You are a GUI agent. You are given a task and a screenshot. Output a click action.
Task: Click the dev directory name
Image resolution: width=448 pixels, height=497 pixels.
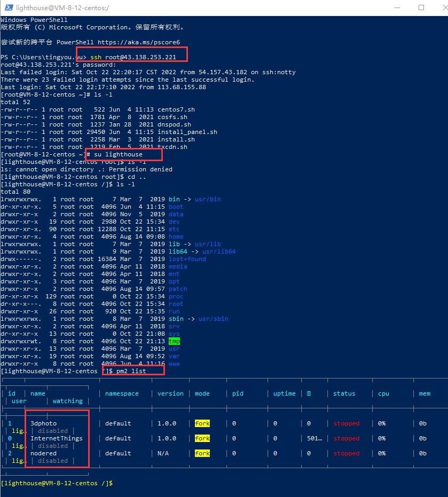pos(174,222)
